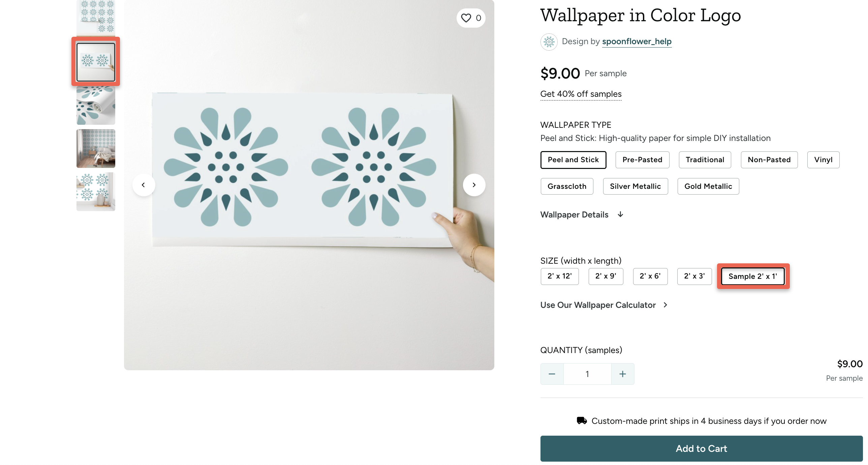Click the Get 40% off samples link
The height and width of the screenshot is (465, 868).
[x=581, y=94]
